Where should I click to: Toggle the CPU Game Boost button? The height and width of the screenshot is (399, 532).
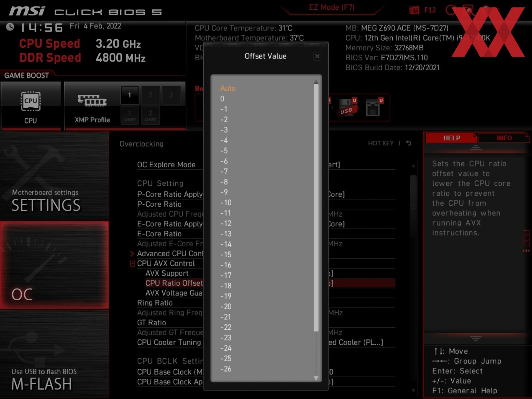pos(30,106)
